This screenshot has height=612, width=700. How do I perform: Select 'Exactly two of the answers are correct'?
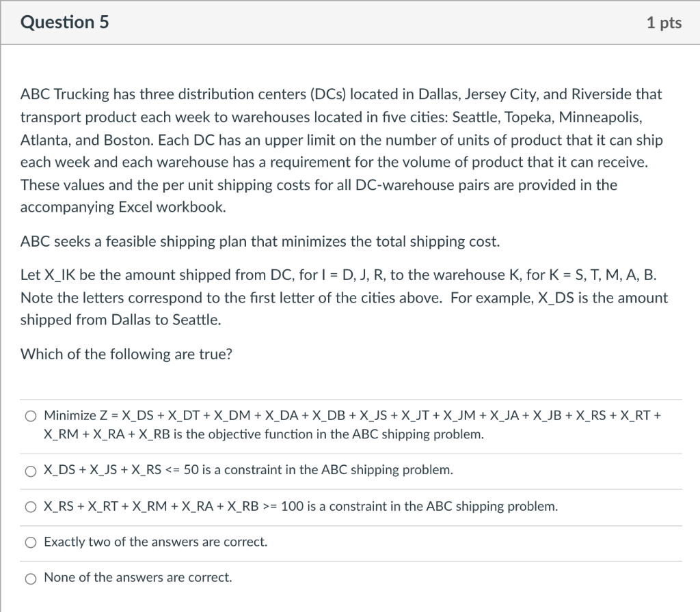click(31, 542)
